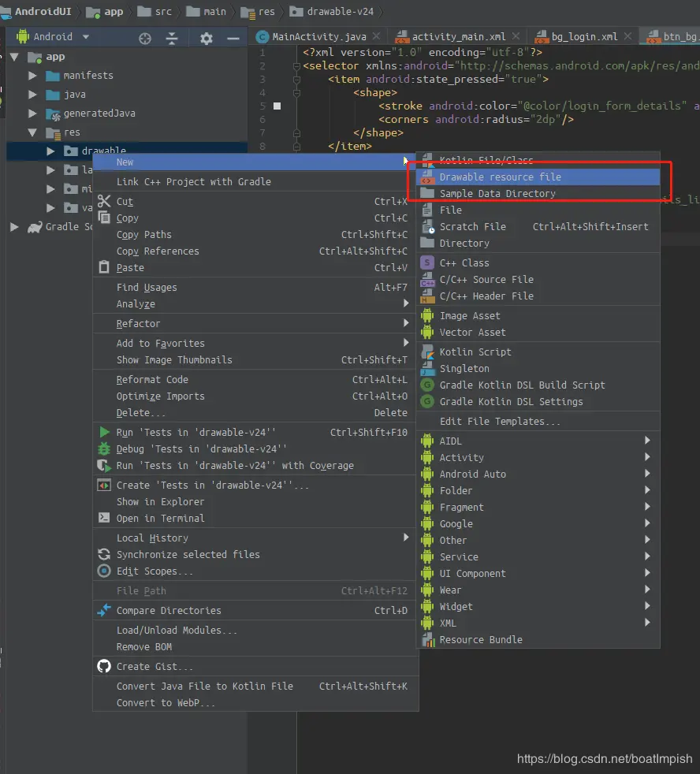Click the Scratch File clock icon
Screen dimensions: 700x774
click(x=427, y=226)
